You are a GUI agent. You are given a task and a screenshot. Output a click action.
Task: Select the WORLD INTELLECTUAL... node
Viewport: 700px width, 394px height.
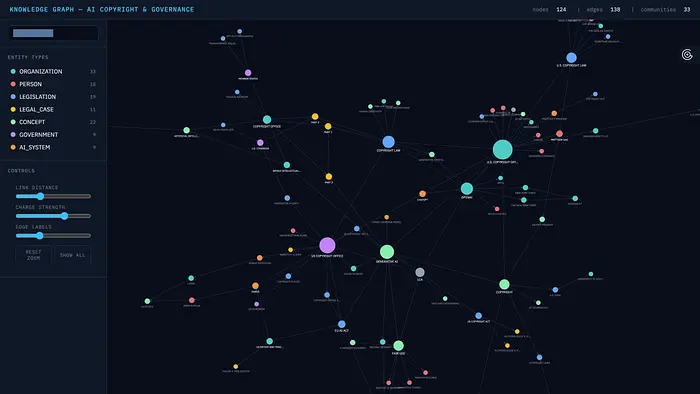coord(287,165)
